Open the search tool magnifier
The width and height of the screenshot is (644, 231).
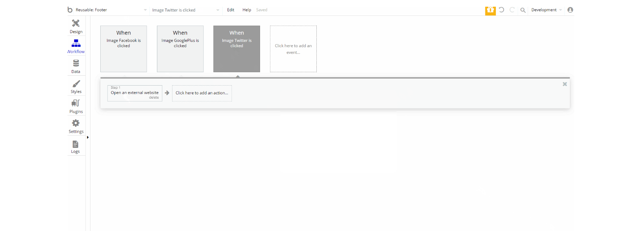point(523,10)
